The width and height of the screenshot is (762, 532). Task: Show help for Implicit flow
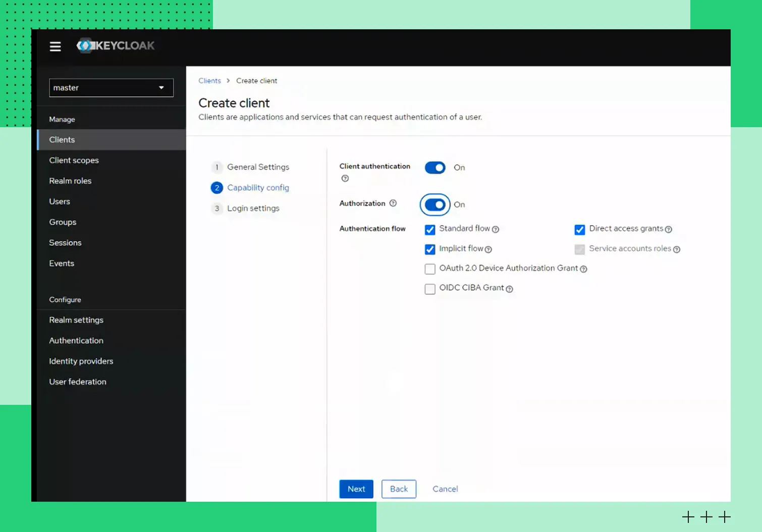pyautogui.click(x=488, y=249)
